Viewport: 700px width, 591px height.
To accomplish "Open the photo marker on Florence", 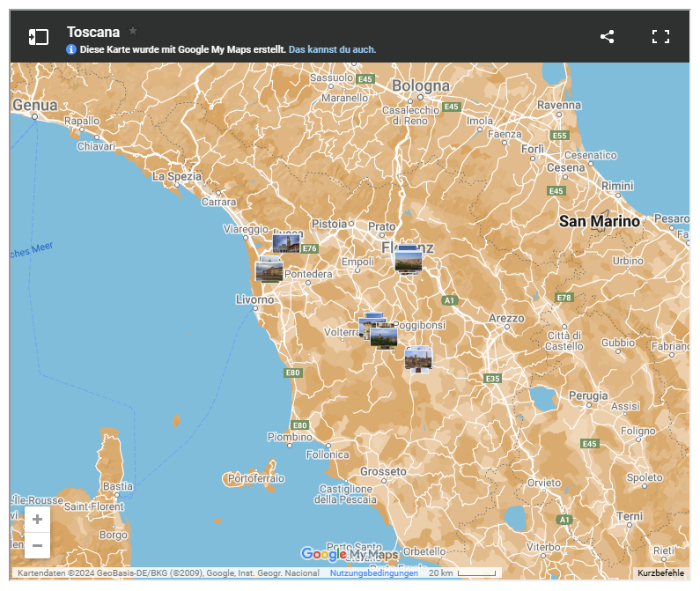I will (x=408, y=260).
